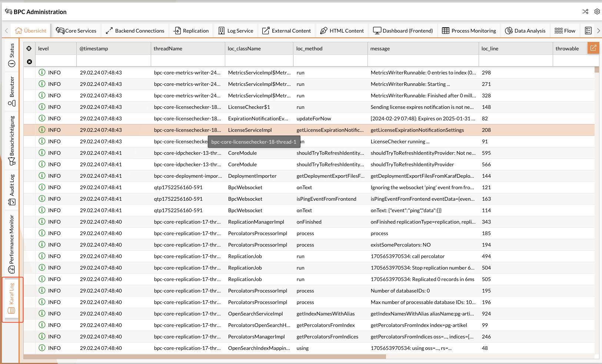Open the Audit Log sidebar panel
602x364 pixels.
coord(11,190)
